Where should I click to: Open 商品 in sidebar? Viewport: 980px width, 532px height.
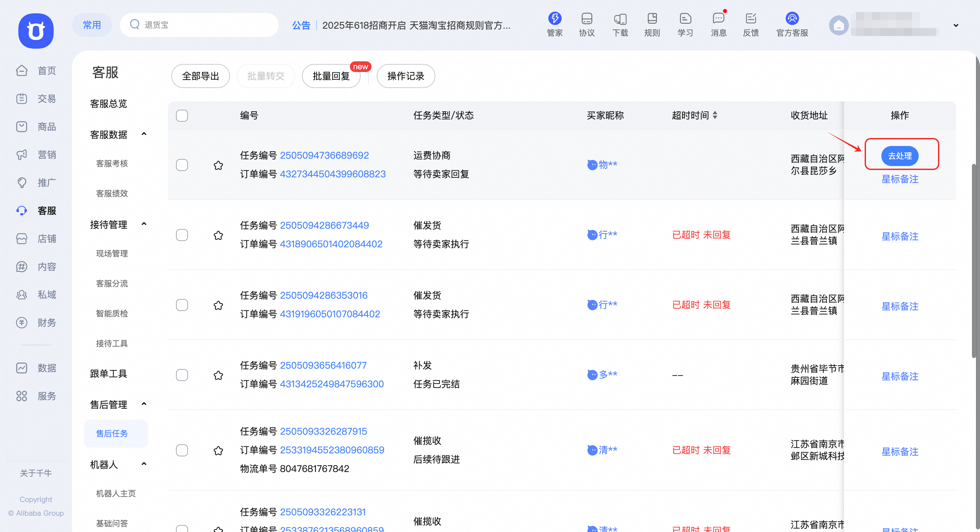click(x=36, y=127)
